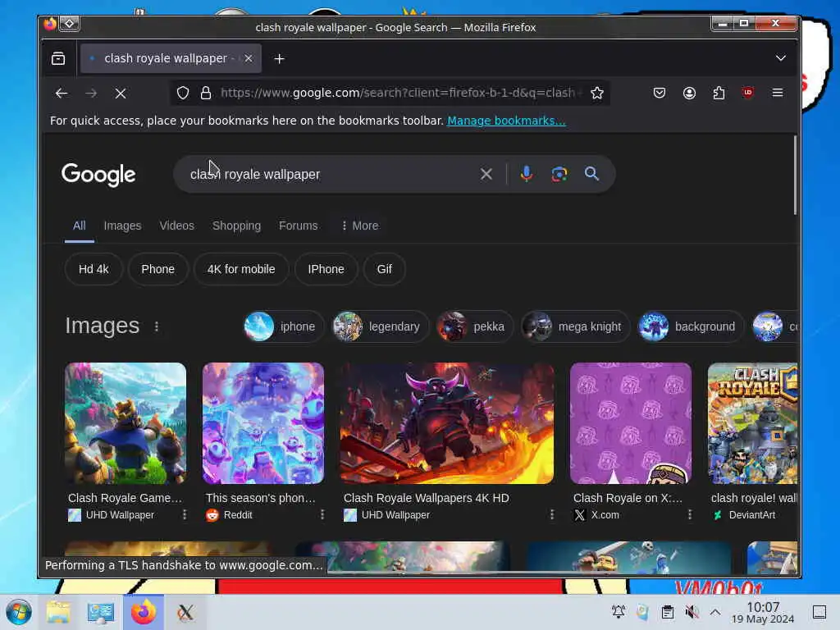
Task: Open the Start menu orb
Action: (x=19, y=612)
